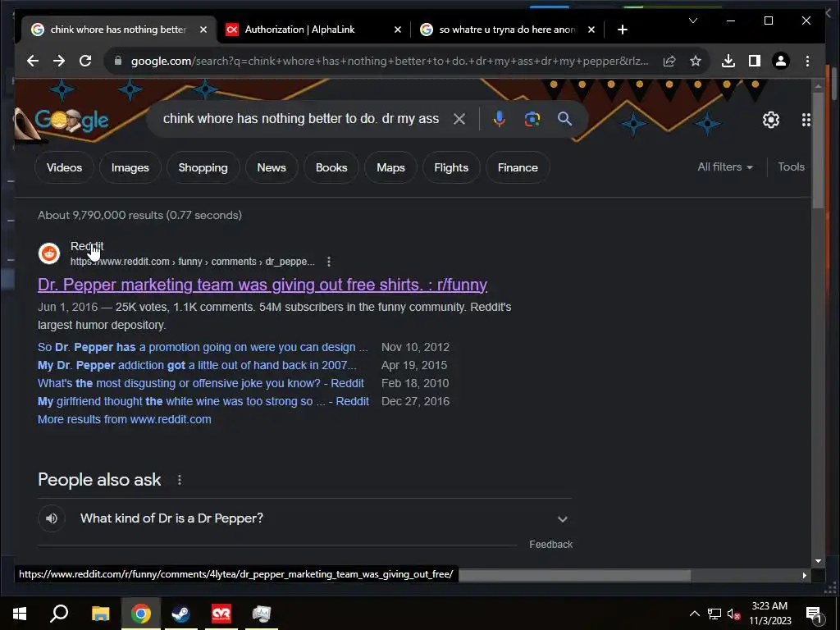Open File Explorer from taskbar
The height and width of the screenshot is (630, 840).
100,614
